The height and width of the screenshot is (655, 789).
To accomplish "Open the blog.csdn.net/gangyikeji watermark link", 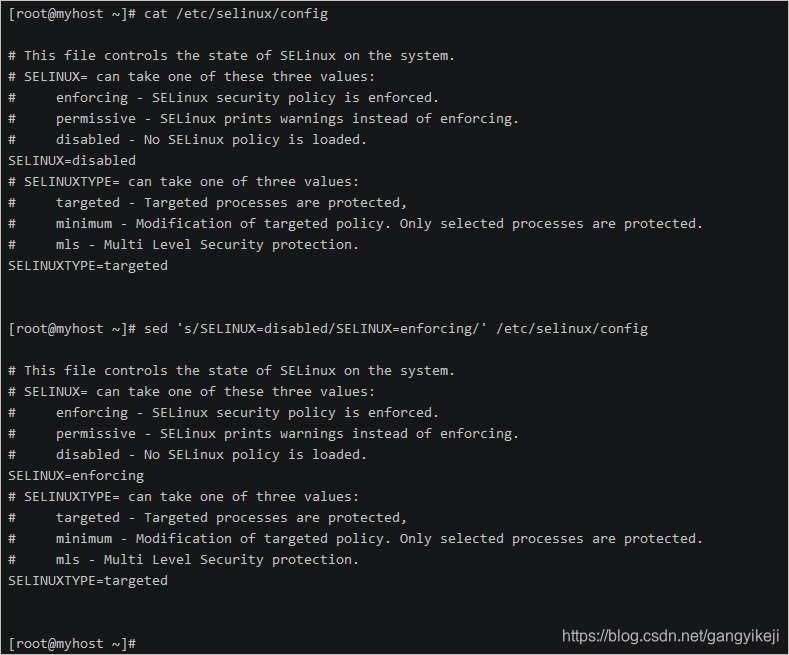I will tap(670, 636).
